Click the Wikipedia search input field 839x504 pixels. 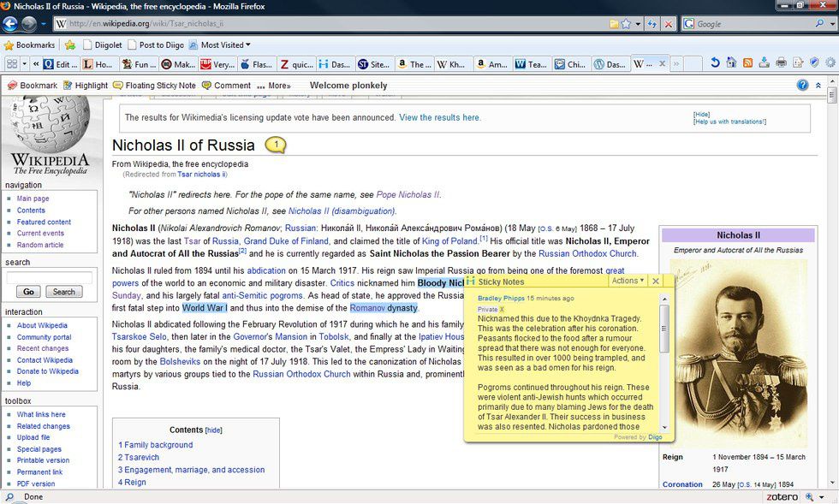pos(49,277)
